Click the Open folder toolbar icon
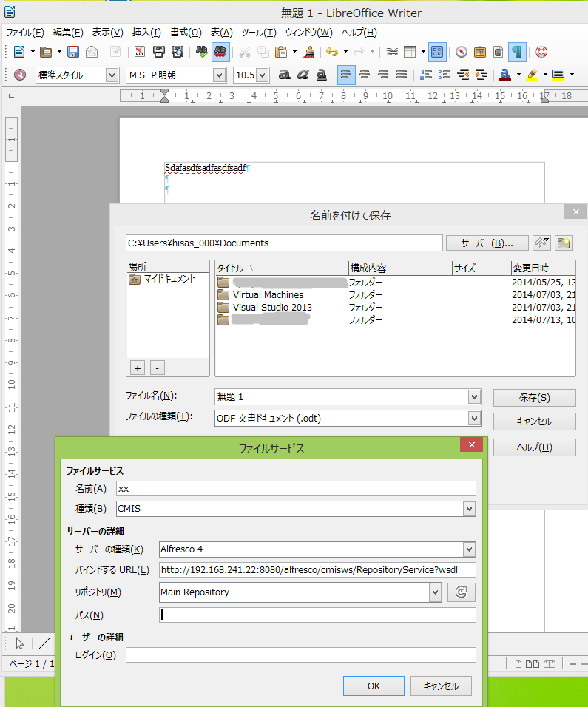The width and height of the screenshot is (588, 707). (x=46, y=52)
